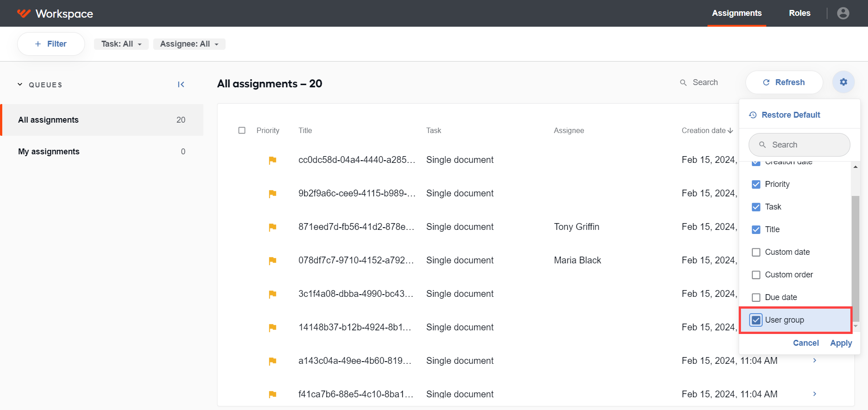Click the priority flag for 9b2f9a6c row
This screenshot has height=410, width=868.
(272, 193)
